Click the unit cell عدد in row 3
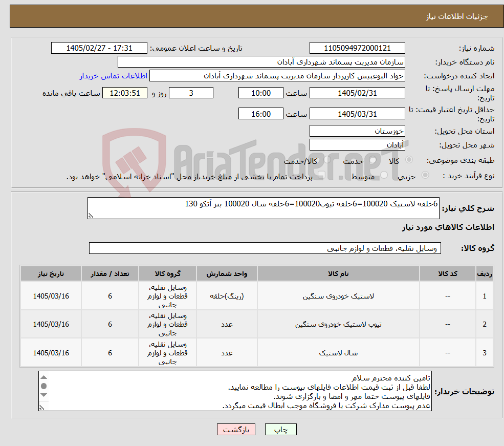The height and width of the screenshot is (446, 504). [x=227, y=353]
